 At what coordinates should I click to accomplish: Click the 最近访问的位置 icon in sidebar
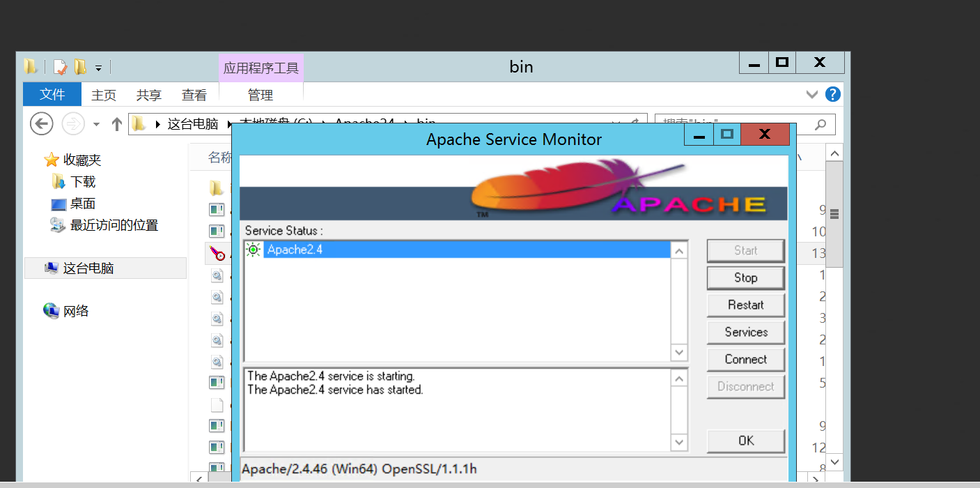[58, 225]
